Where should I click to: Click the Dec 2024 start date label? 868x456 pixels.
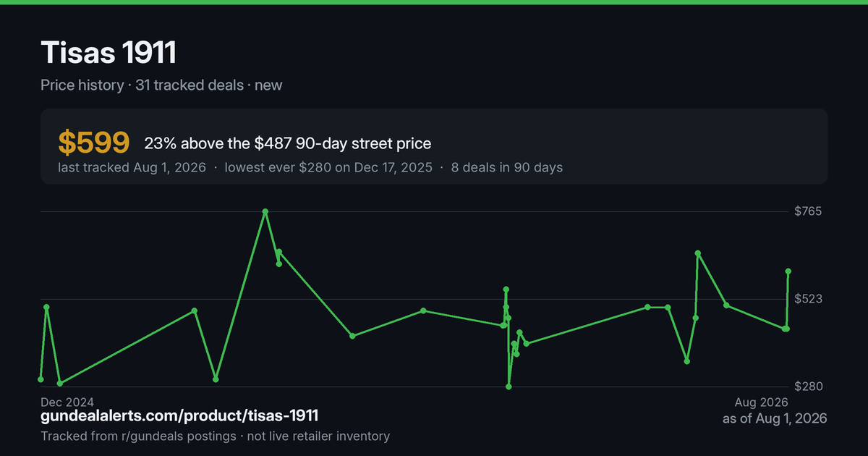(x=67, y=402)
